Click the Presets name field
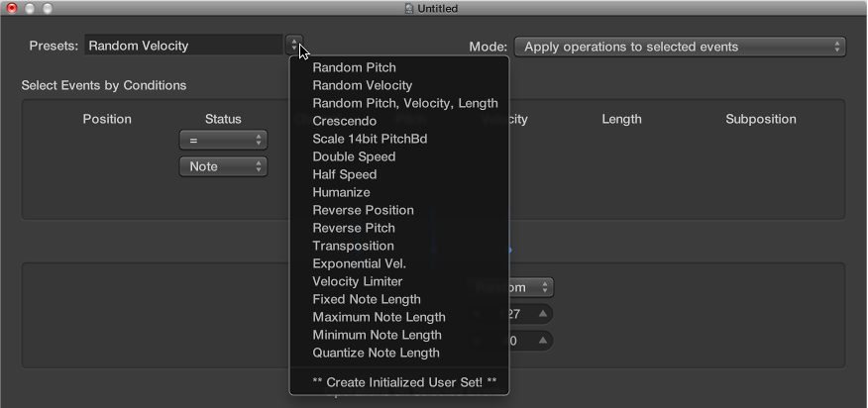Image resolution: width=868 pixels, height=408 pixels. pos(183,46)
